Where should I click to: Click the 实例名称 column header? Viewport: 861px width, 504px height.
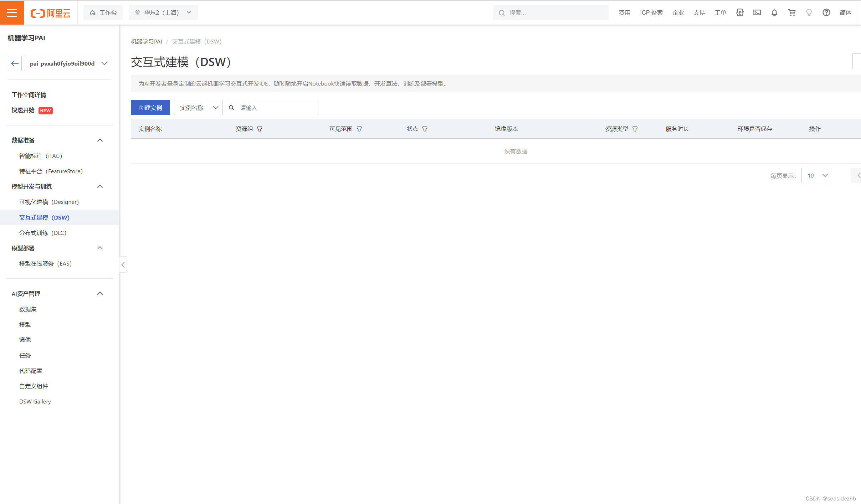point(150,129)
